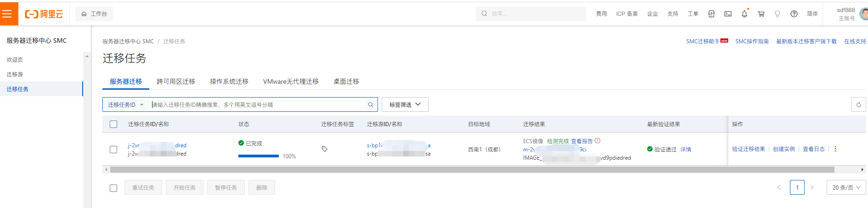Toggle the header select-all checkbox
868x208 pixels.
click(113, 124)
